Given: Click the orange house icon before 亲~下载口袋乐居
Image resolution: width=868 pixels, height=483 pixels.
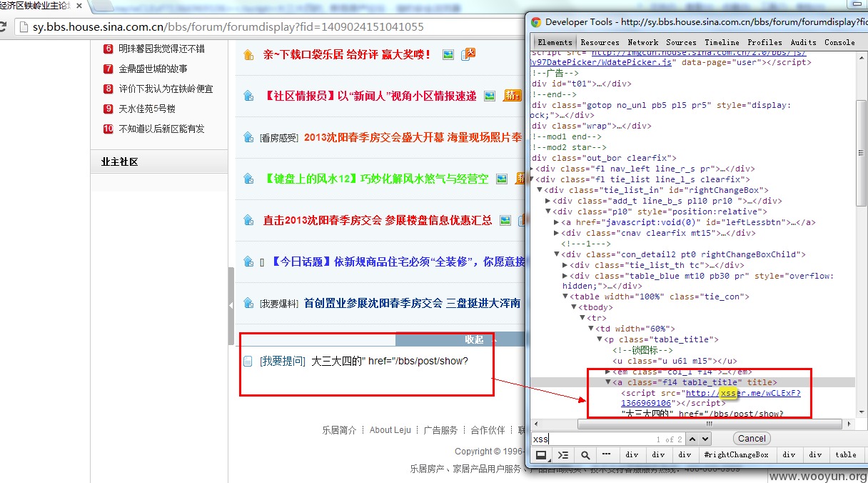Looking at the screenshot, I should click(x=248, y=55).
